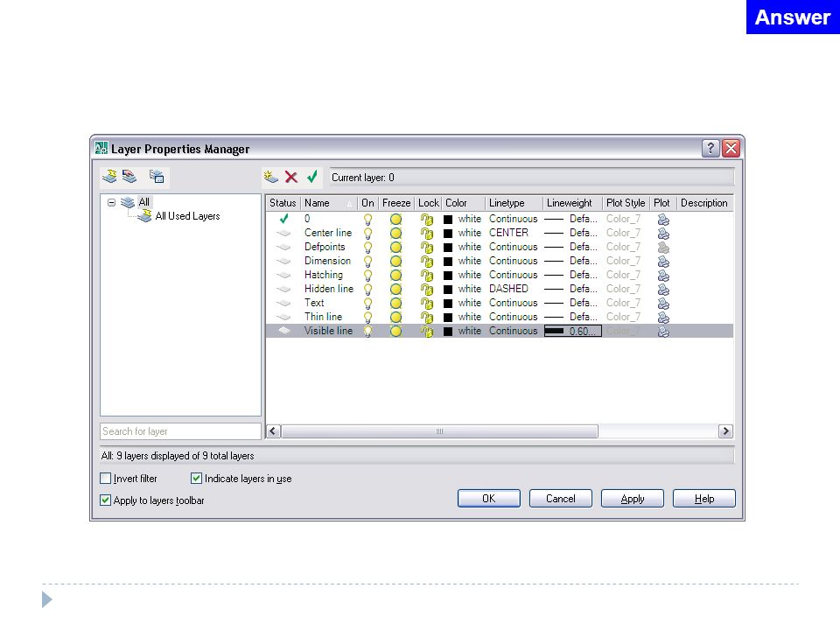Toggle plot printer icon for layer 0

coord(663,220)
